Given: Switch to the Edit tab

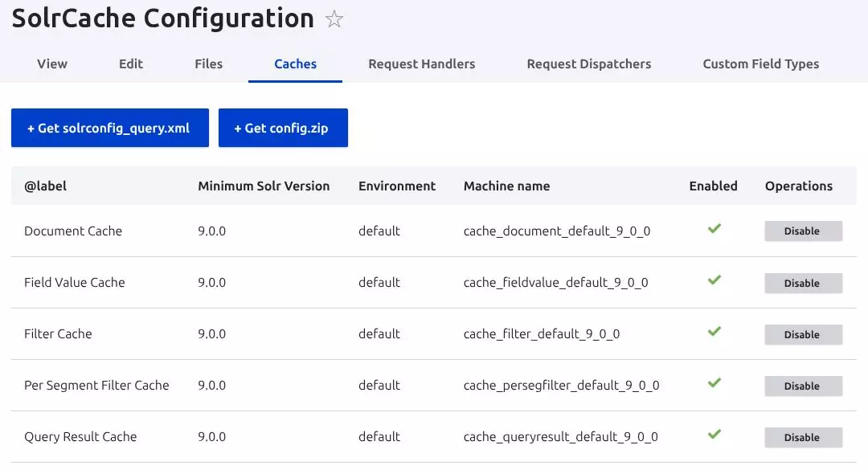Looking at the screenshot, I should (131, 64).
